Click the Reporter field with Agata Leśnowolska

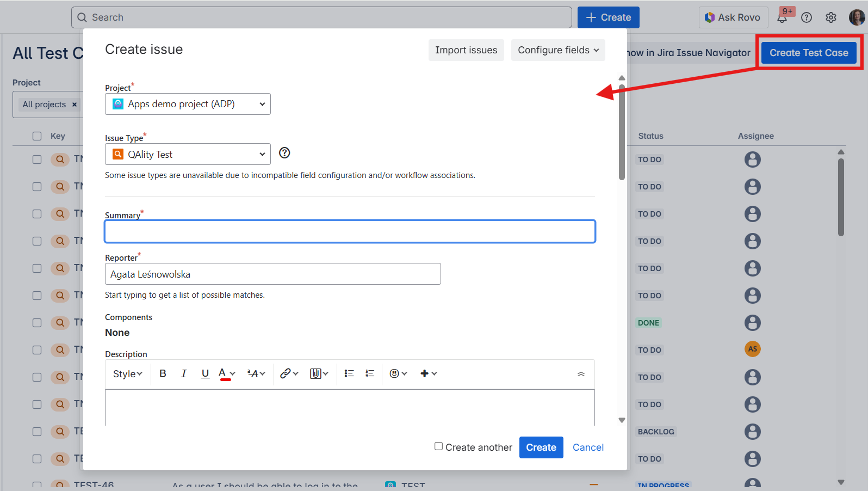(x=273, y=274)
